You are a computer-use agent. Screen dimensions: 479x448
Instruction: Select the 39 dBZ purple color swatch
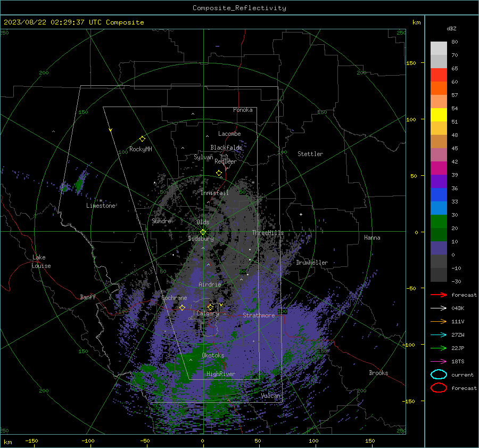click(x=439, y=181)
